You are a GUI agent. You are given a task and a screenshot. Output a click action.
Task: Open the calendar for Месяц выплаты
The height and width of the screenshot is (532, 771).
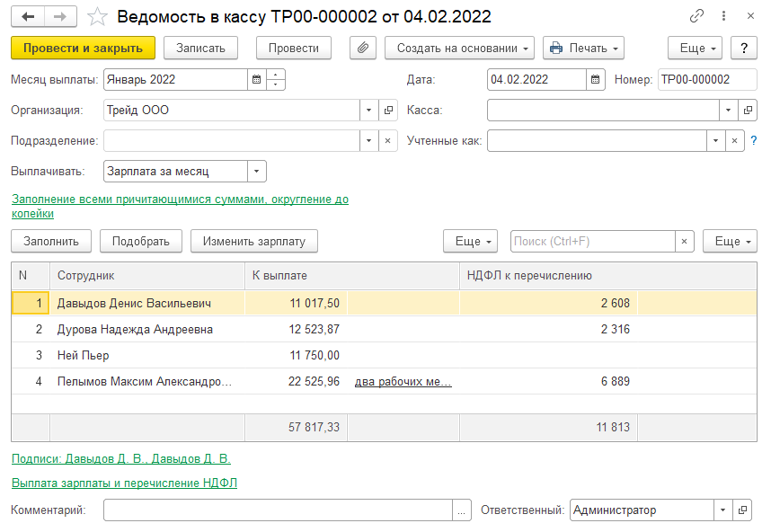coord(257,80)
